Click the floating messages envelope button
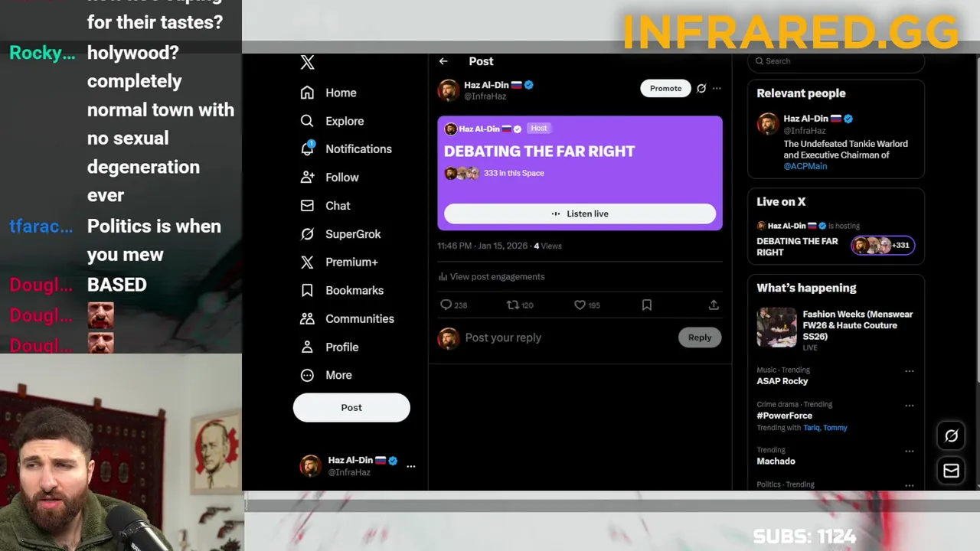The width and height of the screenshot is (980, 551). 951,471
